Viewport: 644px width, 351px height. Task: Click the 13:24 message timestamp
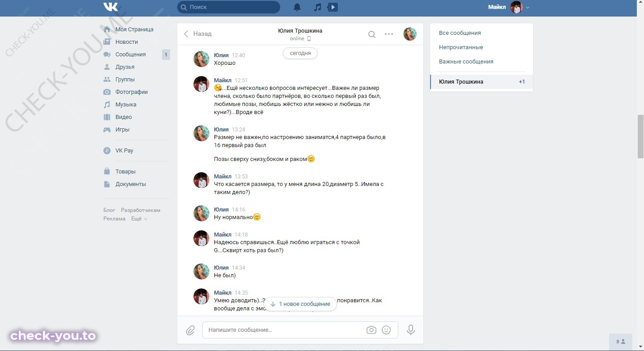239,130
